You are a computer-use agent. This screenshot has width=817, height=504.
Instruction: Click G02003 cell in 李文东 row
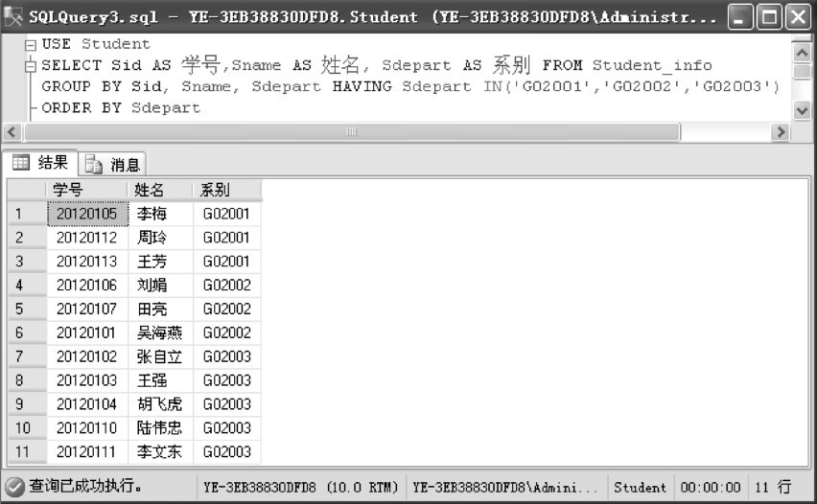[227, 452]
